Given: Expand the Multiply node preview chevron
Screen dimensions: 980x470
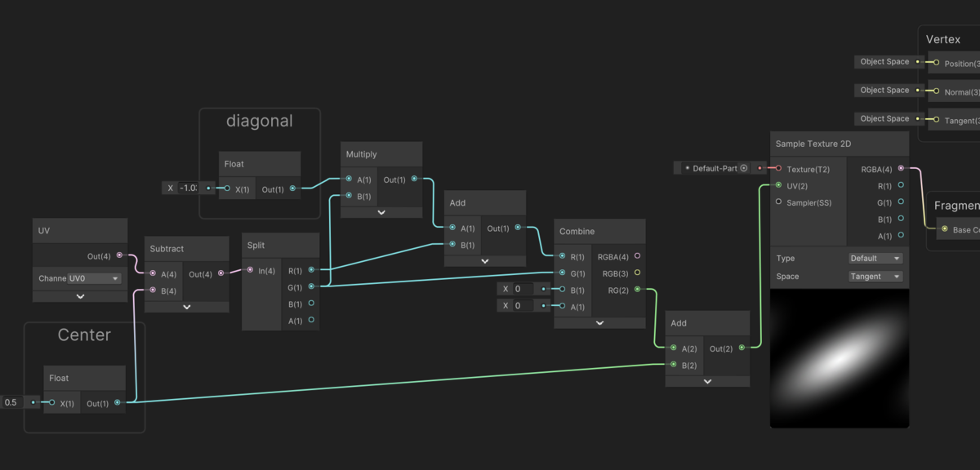Looking at the screenshot, I should [381, 212].
